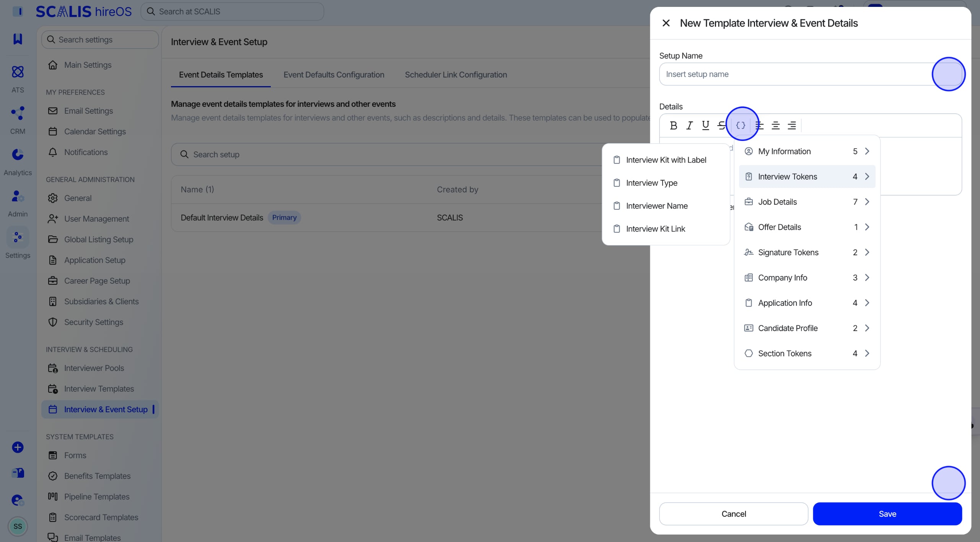Click the Pipeline Templates icon
The width and height of the screenshot is (980, 542).
(x=53, y=496)
